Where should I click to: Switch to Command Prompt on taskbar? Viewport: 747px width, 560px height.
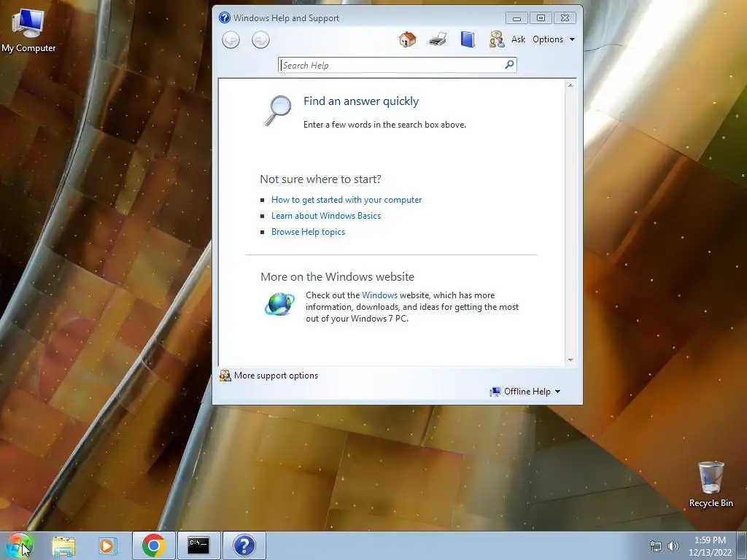point(198,545)
